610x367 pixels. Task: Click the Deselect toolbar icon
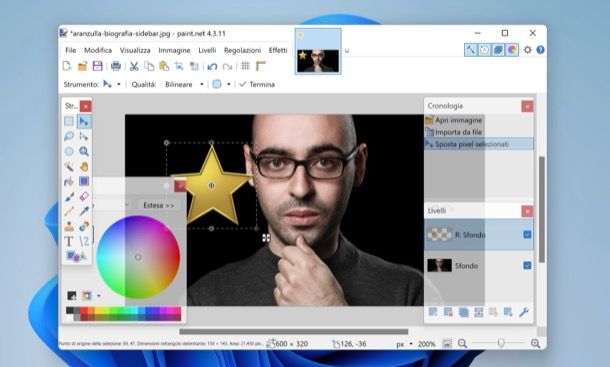tap(194, 66)
